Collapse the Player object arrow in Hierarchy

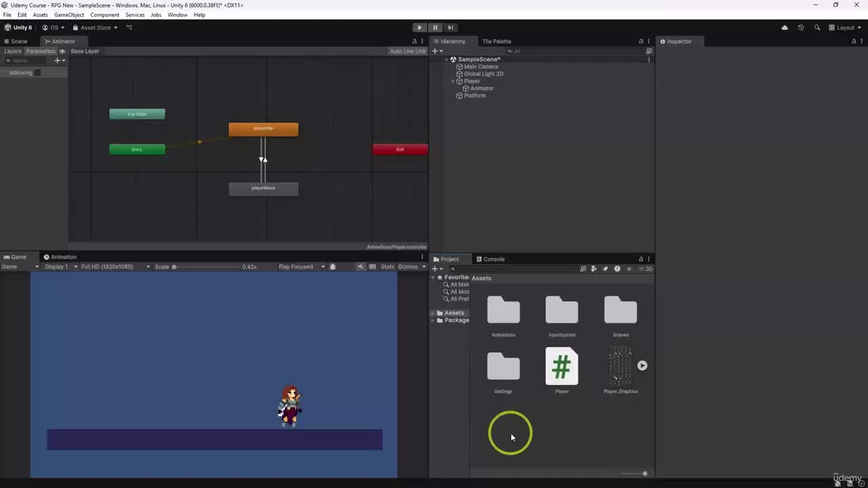[453, 81]
